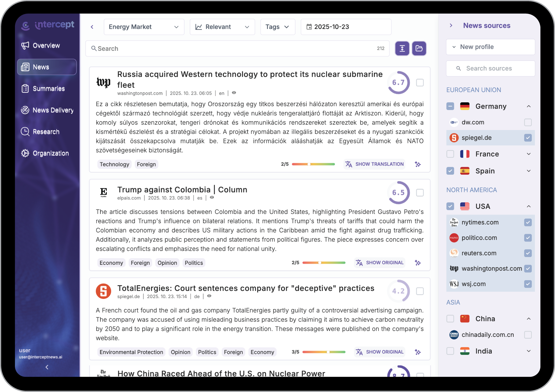555x392 pixels.
Task: Click the open folder icon button
Action: pyautogui.click(x=419, y=48)
